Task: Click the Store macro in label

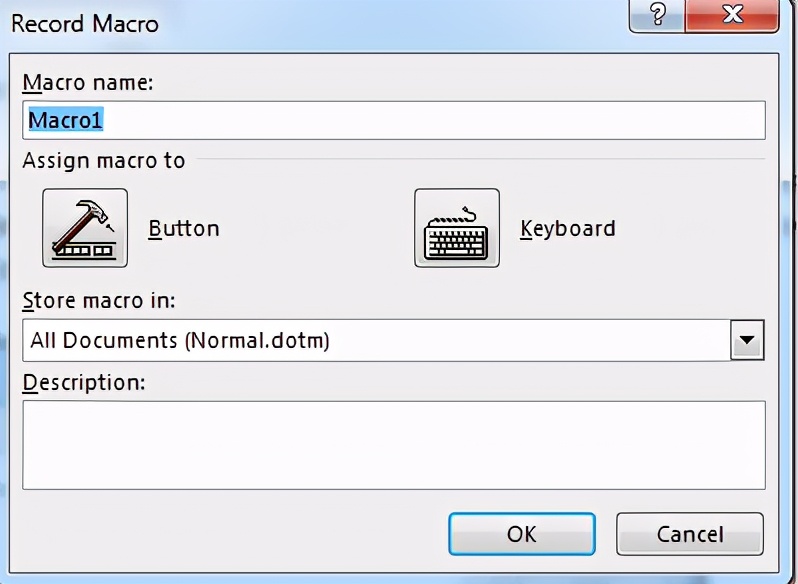Action: tap(99, 301)
